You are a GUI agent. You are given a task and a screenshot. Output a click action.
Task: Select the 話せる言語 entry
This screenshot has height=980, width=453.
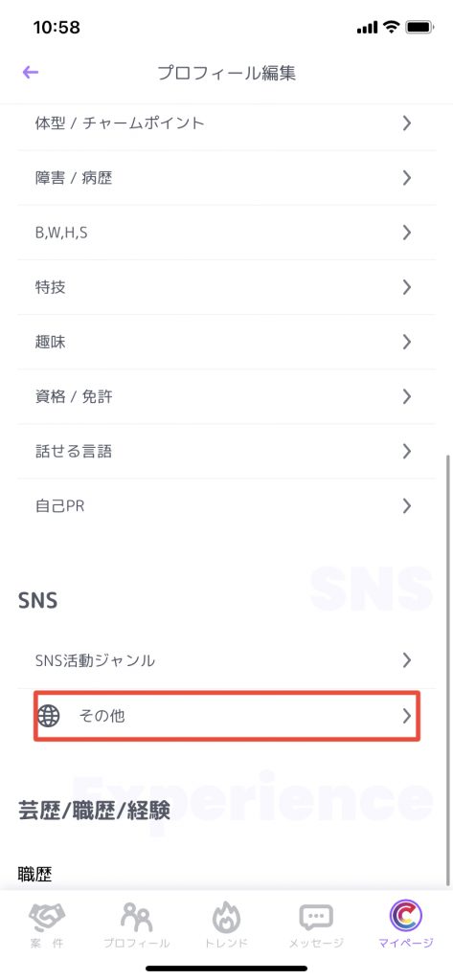[x=226, y=452]
